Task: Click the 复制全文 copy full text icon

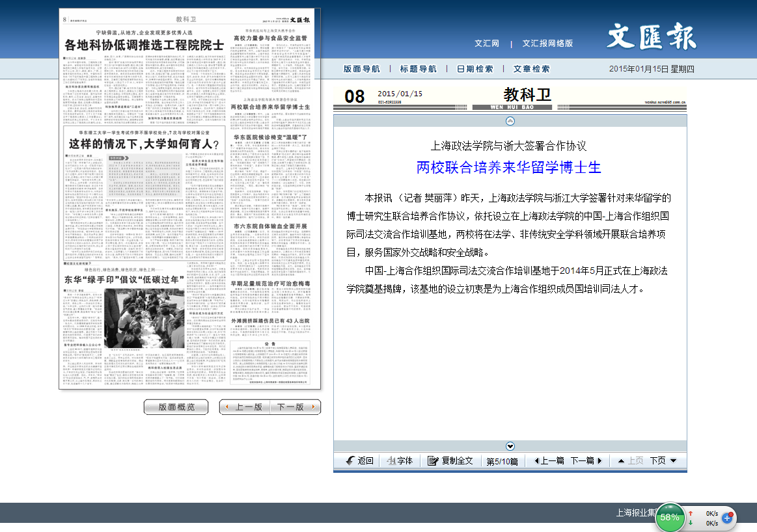Action: (x=434, y=460)
